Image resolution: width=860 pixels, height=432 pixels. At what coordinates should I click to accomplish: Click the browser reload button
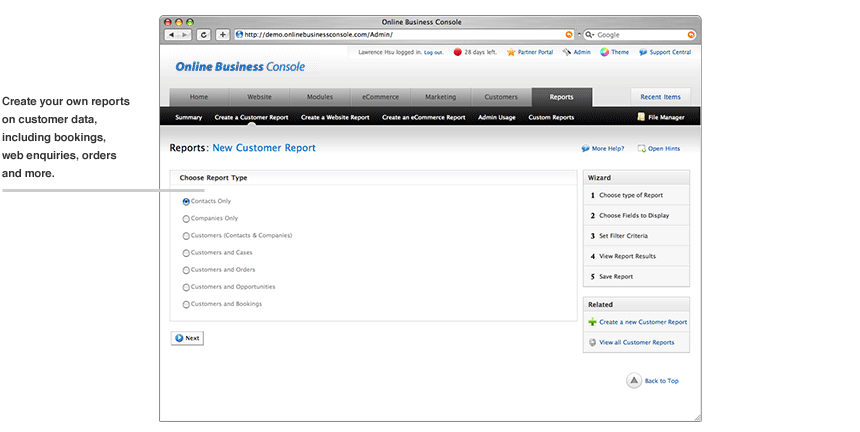[204, 34]
